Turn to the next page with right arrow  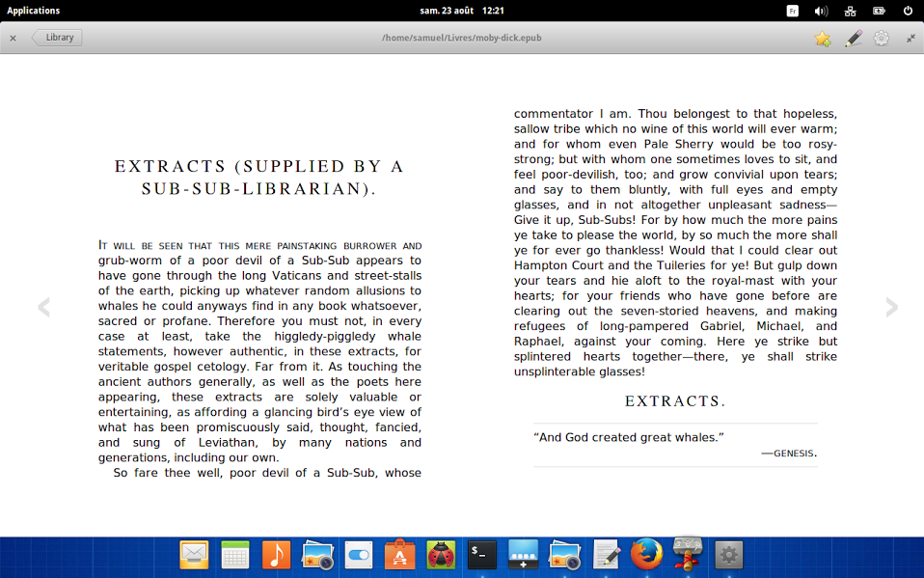tap(891, 307)
